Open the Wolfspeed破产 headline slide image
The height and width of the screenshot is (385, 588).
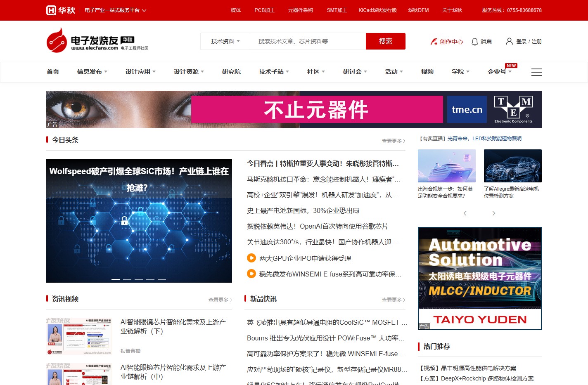click(x=139, y=221)
